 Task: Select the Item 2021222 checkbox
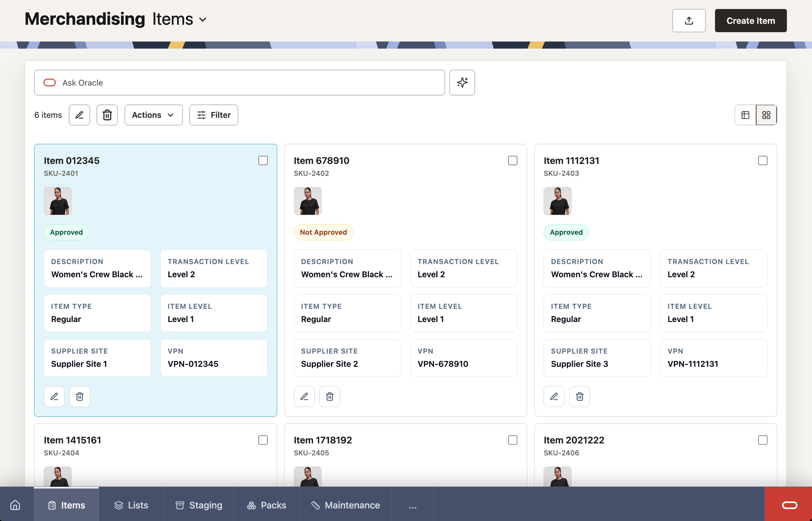(x=762, y=440)
